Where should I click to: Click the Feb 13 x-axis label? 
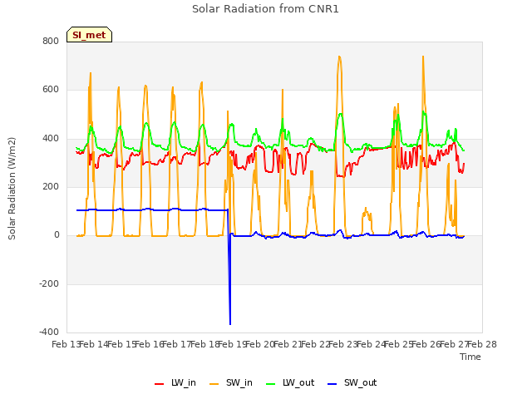coord(66,344)
